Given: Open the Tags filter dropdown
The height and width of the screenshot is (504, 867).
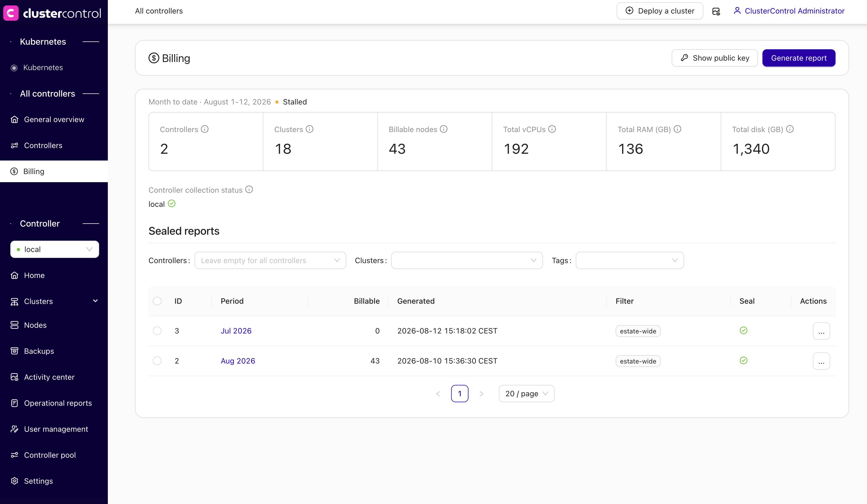Looking at the screenshot, I should [630, 261].
